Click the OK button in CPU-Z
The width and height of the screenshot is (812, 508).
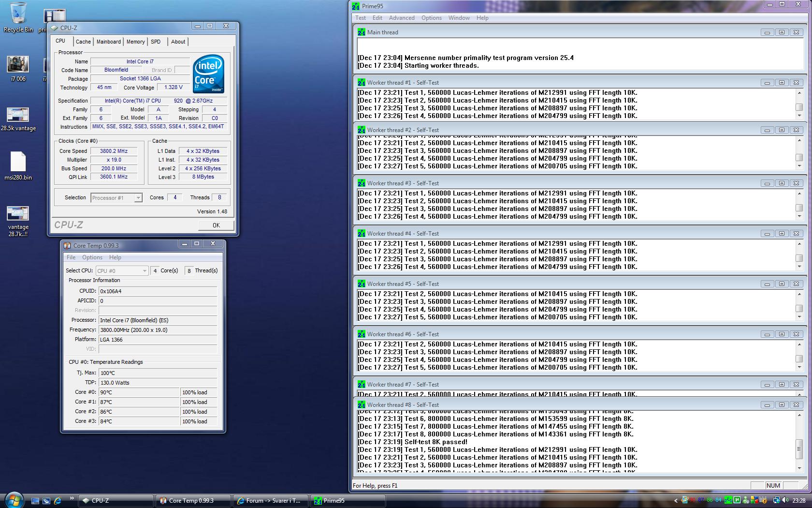coord(216,225)
